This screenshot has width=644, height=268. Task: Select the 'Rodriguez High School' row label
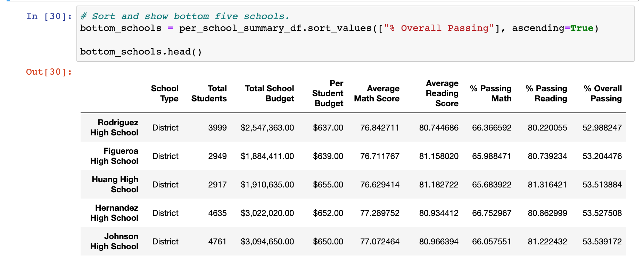114,127
